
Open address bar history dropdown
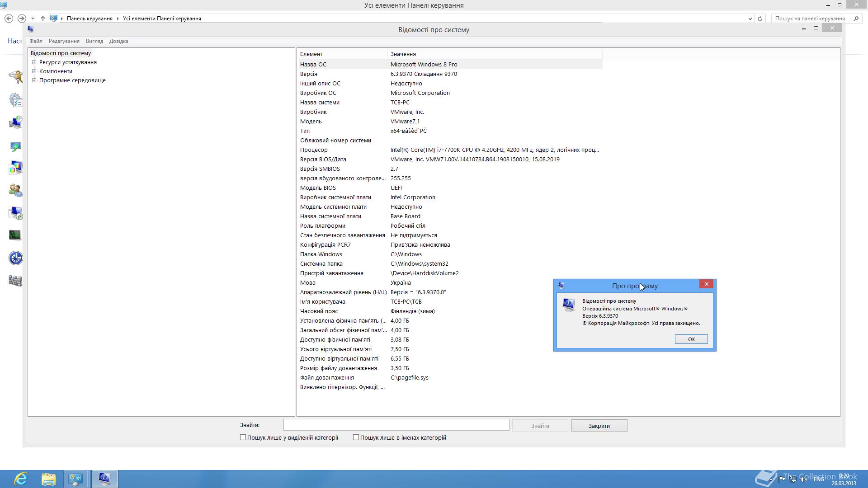[x=750, y=19]
